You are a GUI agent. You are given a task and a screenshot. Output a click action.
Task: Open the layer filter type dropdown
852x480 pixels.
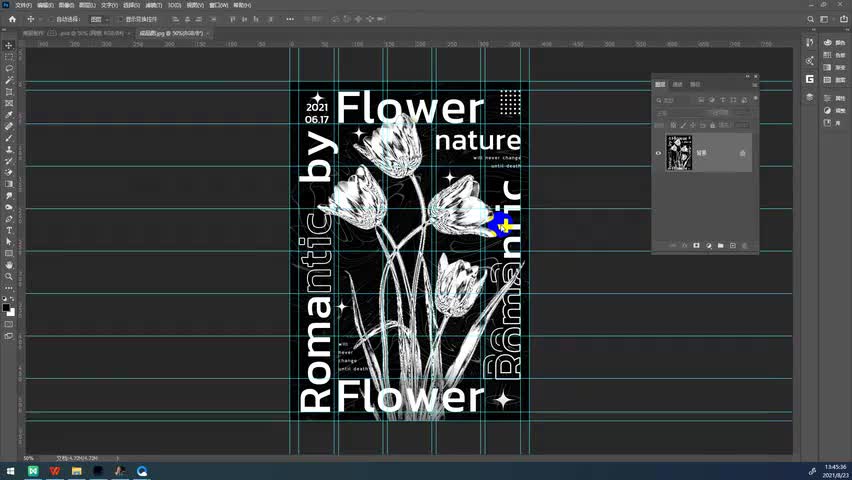[674, 100]
